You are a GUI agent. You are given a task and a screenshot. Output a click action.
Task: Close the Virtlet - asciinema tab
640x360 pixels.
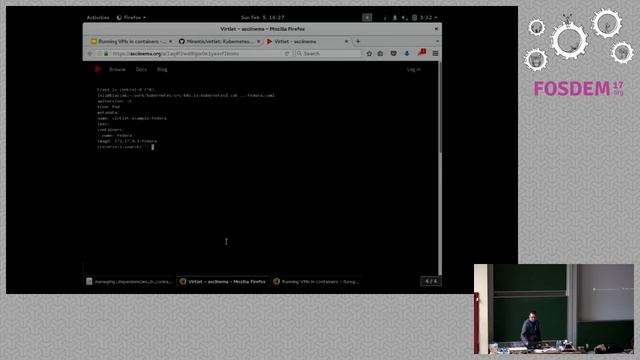[346, 41]
